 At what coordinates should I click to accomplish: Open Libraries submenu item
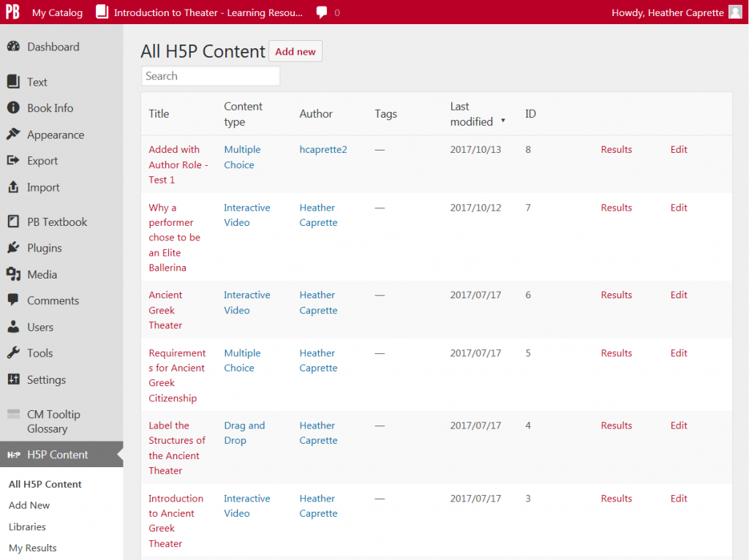pos(27,526)
